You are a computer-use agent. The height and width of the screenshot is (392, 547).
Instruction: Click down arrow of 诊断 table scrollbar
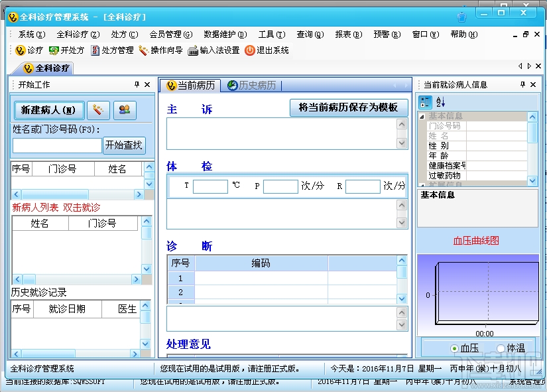pyautogui.click(x=402, y=298)
